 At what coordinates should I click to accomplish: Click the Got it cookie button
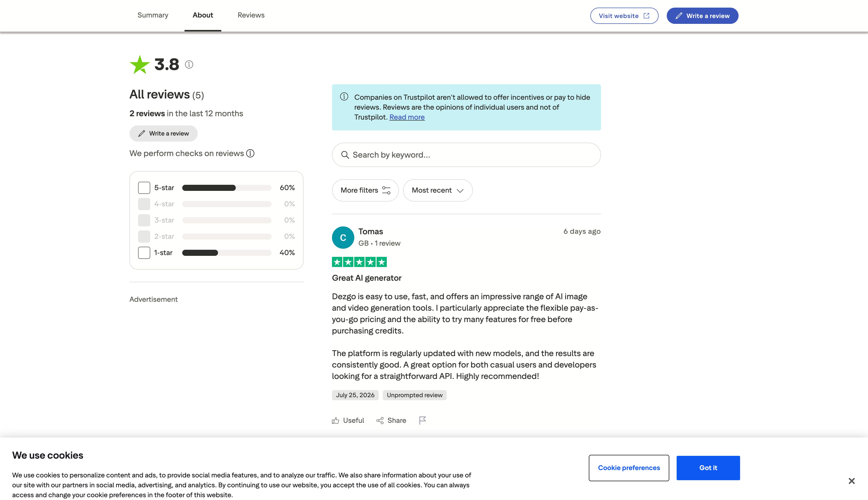click(708, 468)
